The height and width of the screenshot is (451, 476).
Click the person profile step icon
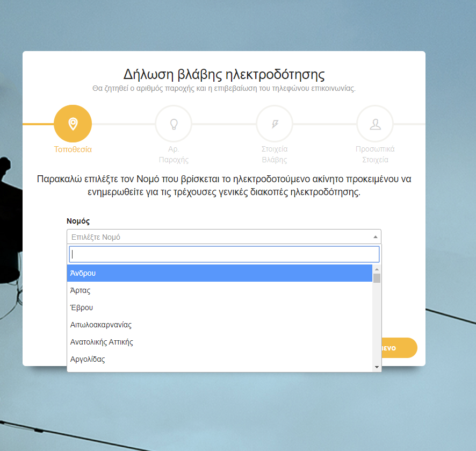click(x=375, y=124)
